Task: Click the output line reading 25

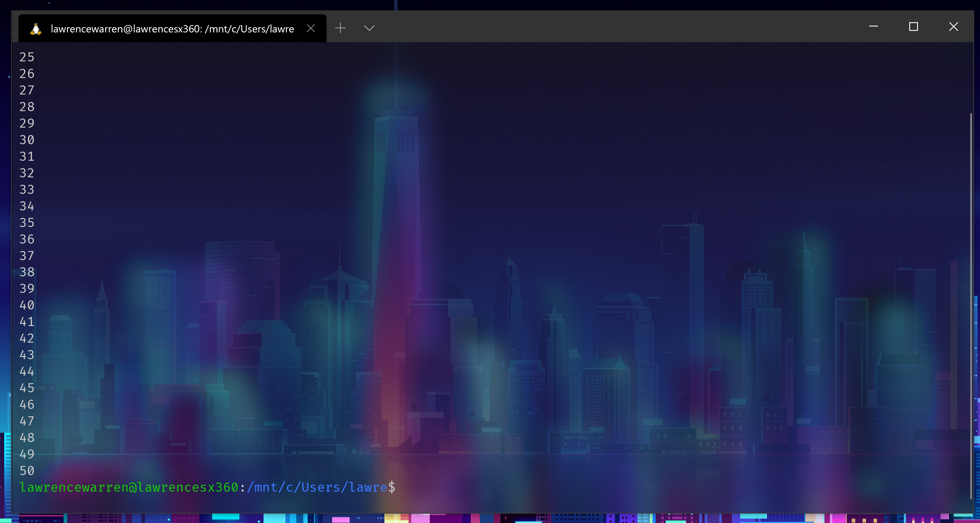Action: (27, 57)
